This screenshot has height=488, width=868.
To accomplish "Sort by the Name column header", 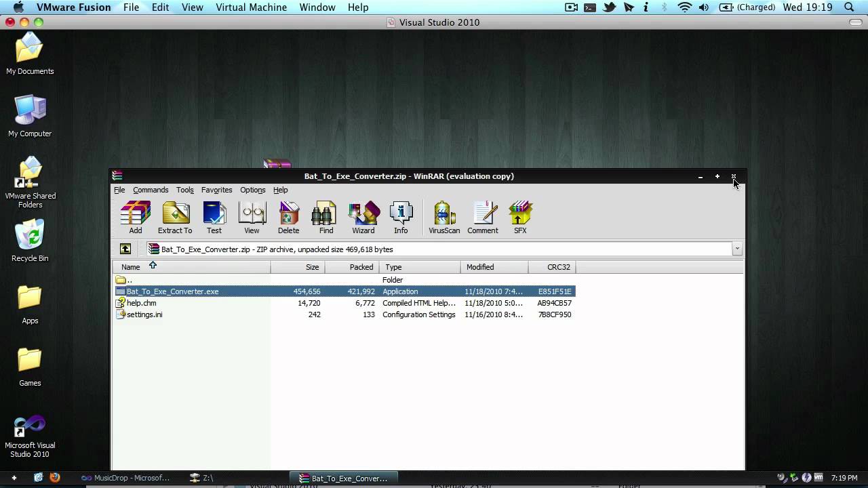I will click(x=192, y=267).
